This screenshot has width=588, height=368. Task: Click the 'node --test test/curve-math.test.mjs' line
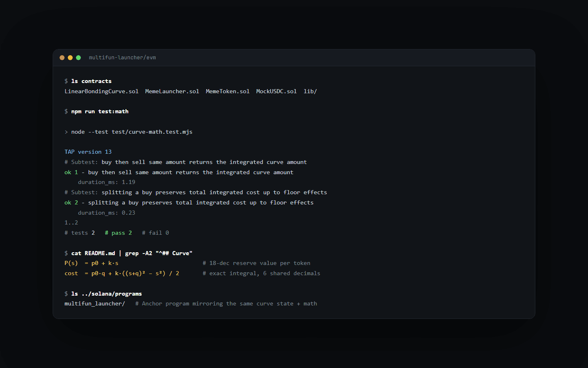(129, 132)
